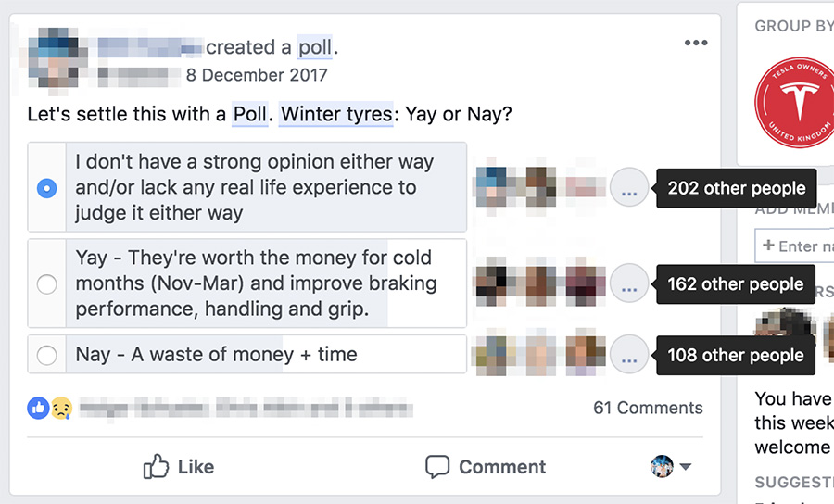Click the sad reaction emoji icon
The height and width of the screenshot is (504, 834).
tap(60, 408)
